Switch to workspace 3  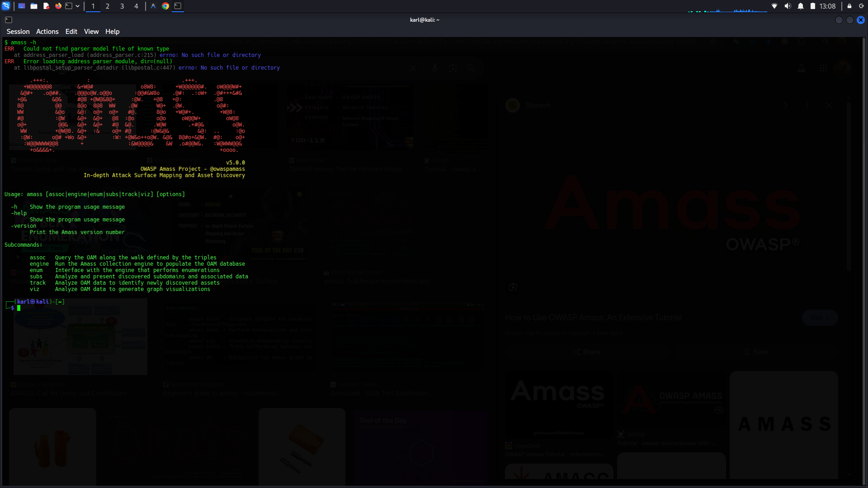tap(122, 6)
